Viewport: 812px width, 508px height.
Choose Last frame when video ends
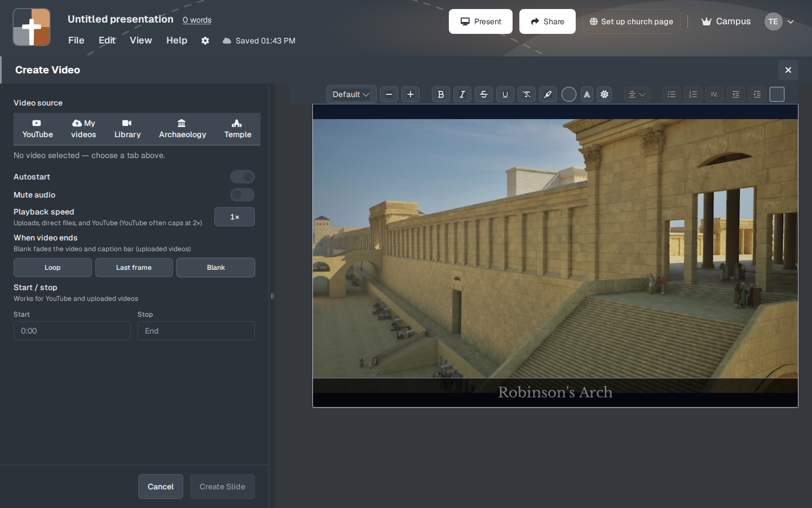click(x=134, y=268)
